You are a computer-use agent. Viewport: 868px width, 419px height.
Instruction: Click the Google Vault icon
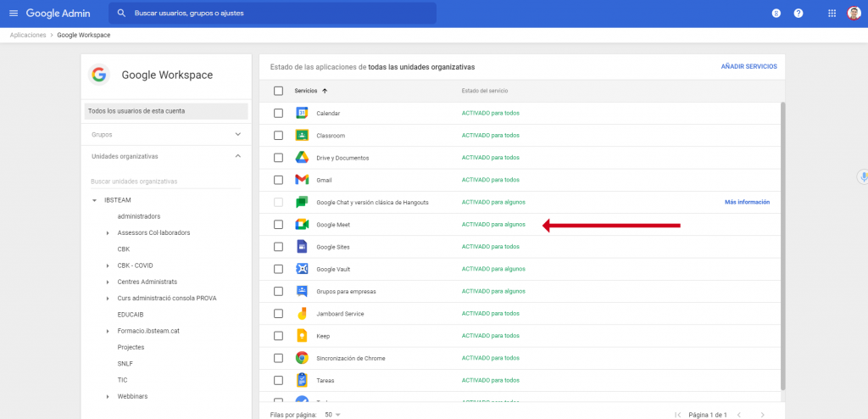pos(301,269)
